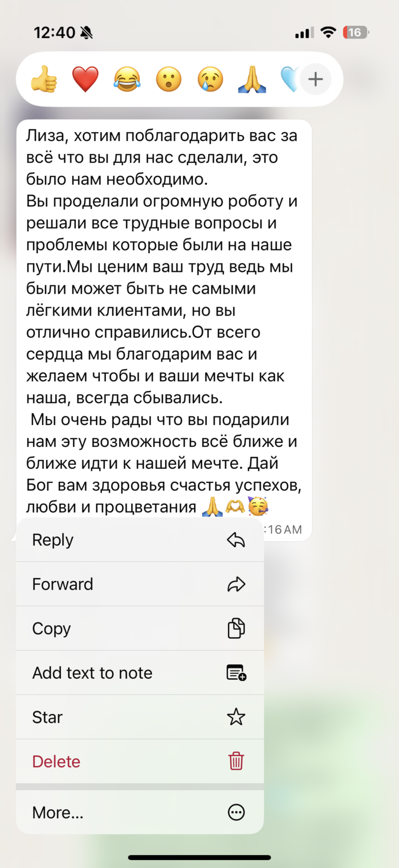Click the forward arrow icon
399x868 pixels.
pyautogui.click(x=236, y=584)
